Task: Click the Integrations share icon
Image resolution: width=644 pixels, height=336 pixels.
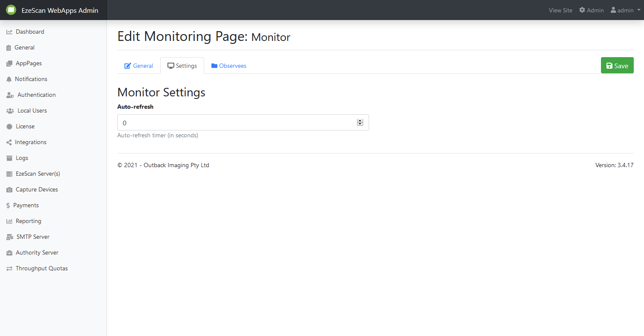Action: point(9,142)
